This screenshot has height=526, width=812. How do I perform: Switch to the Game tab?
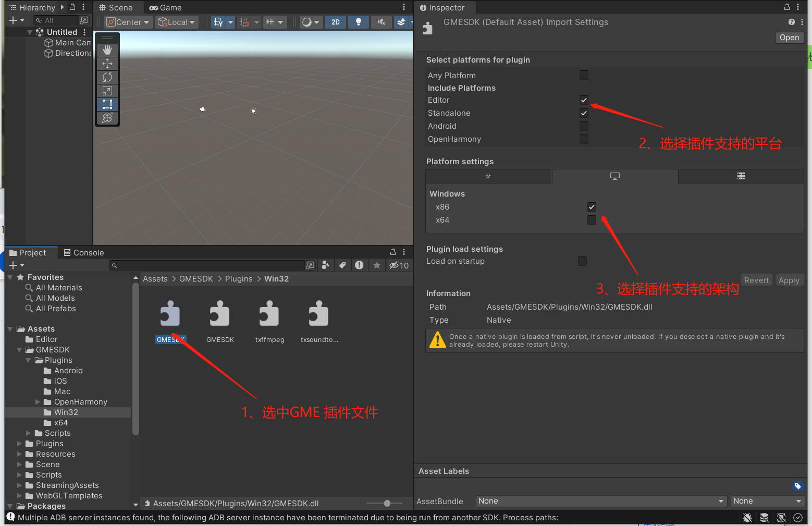(166, 8)
